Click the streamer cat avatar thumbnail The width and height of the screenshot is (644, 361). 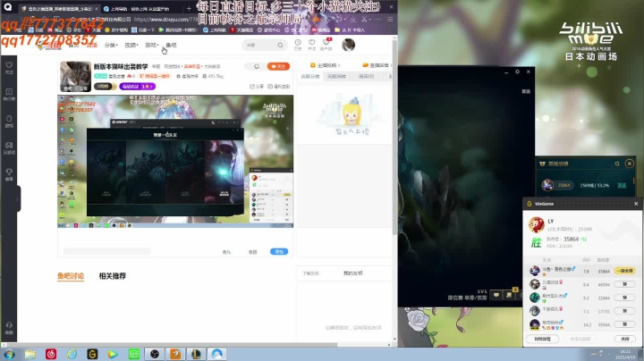click(x=75, y=77)
